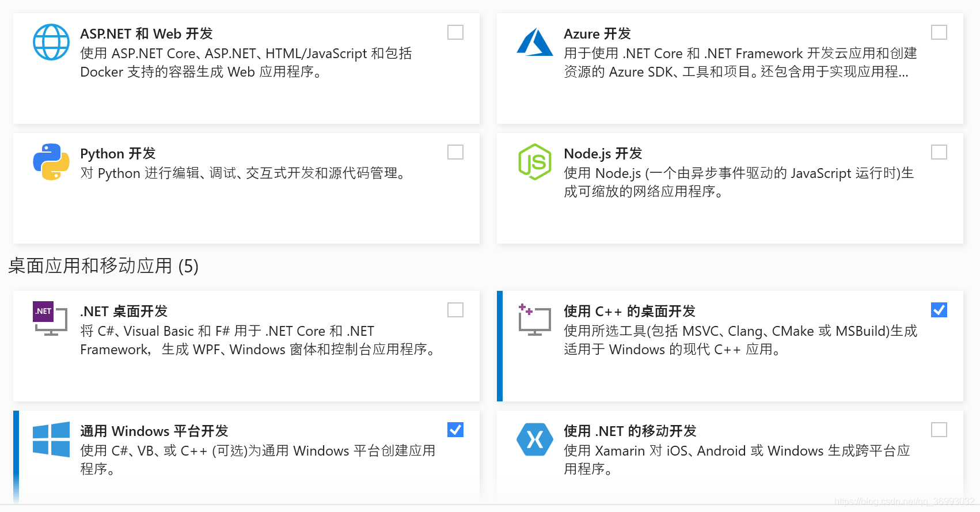
Task: Select the Azure 开发 title text
Action: coord(597,34)
